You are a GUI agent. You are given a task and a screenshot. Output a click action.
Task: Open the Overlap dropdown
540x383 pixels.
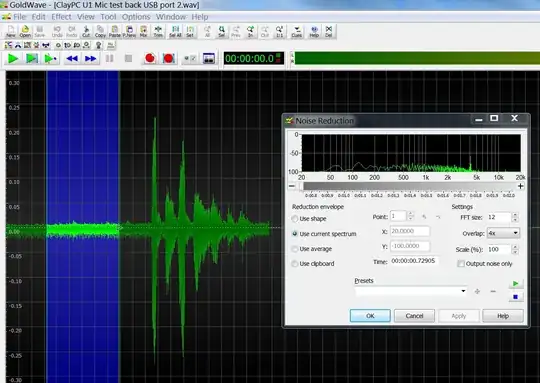click(x=503, y=233)
